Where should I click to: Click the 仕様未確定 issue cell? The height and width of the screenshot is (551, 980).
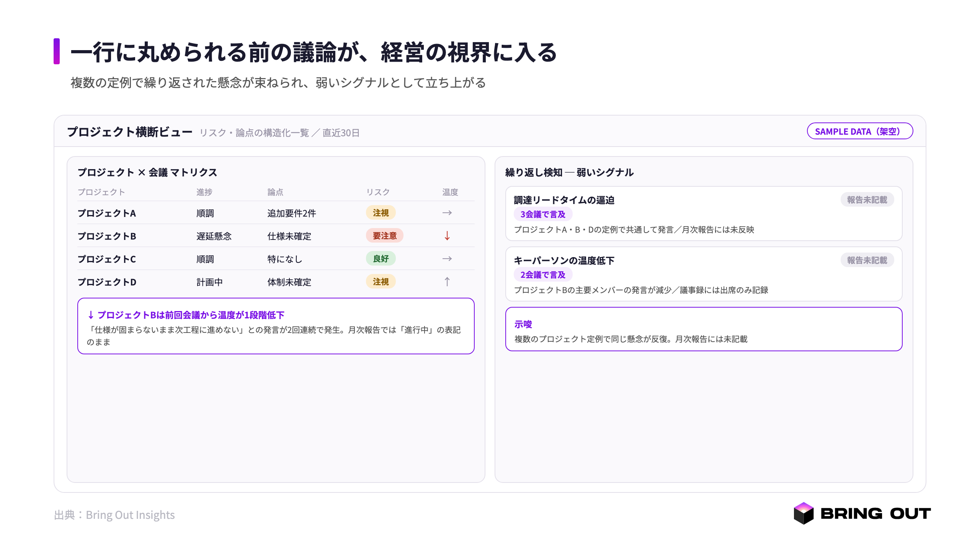tap(289, 236)
